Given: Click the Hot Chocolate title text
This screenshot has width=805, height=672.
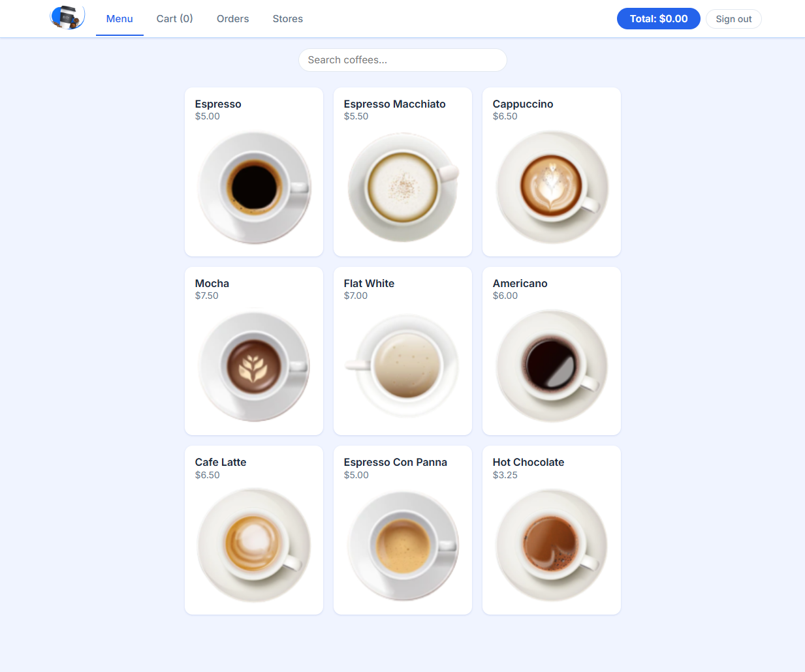Looking at the screenshot, I should [x=528, y=462].
